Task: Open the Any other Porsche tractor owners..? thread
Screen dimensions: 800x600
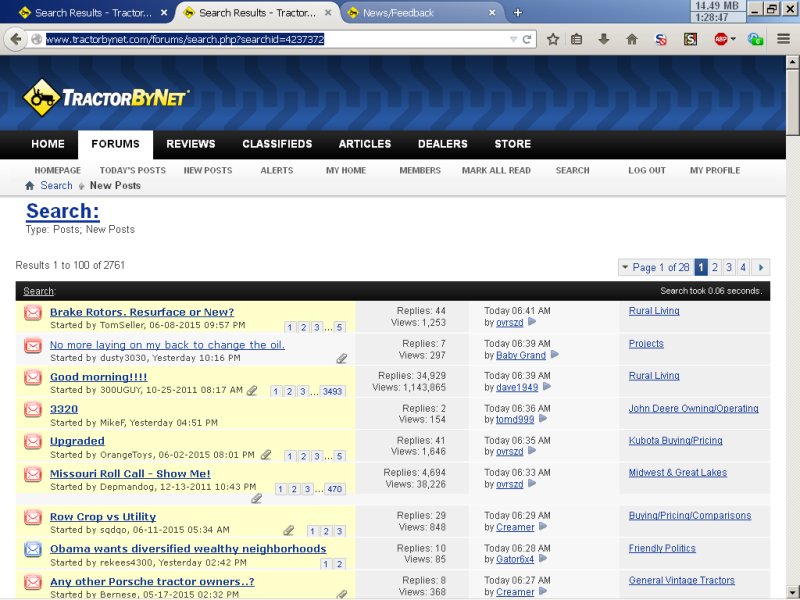Action: (152, 582)
